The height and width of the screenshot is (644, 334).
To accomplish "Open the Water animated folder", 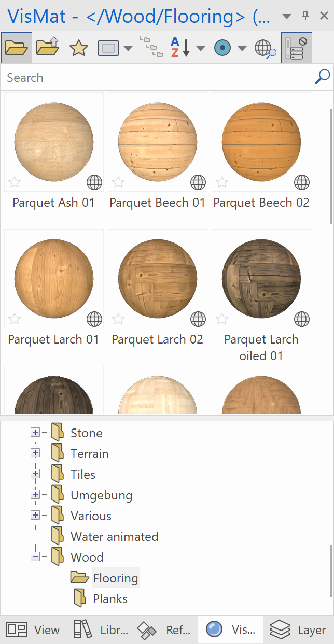I will point(114,537).
